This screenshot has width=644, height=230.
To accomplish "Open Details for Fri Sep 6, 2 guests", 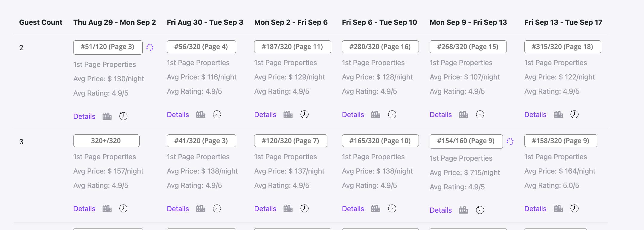I will pyautogui.click(x=353, y=115).
